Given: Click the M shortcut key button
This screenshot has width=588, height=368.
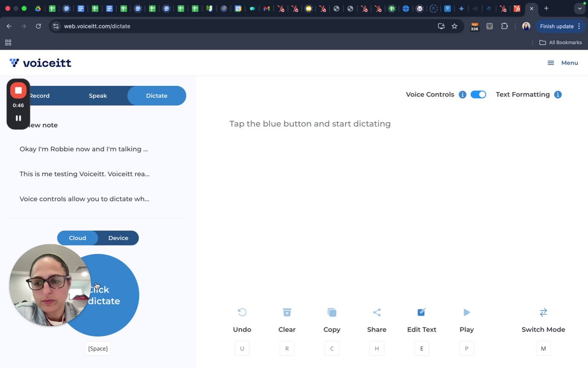Looking at the screenshot, I should [x=543, y=348].
